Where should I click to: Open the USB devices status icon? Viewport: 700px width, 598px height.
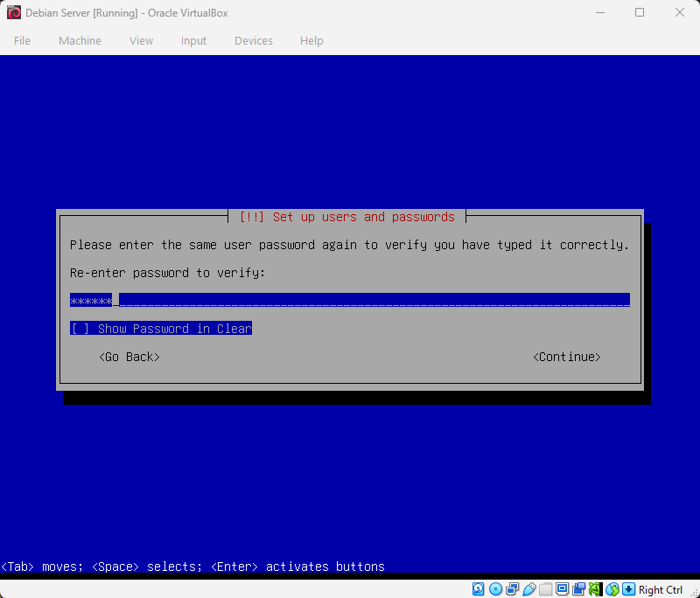click(528, 589)
